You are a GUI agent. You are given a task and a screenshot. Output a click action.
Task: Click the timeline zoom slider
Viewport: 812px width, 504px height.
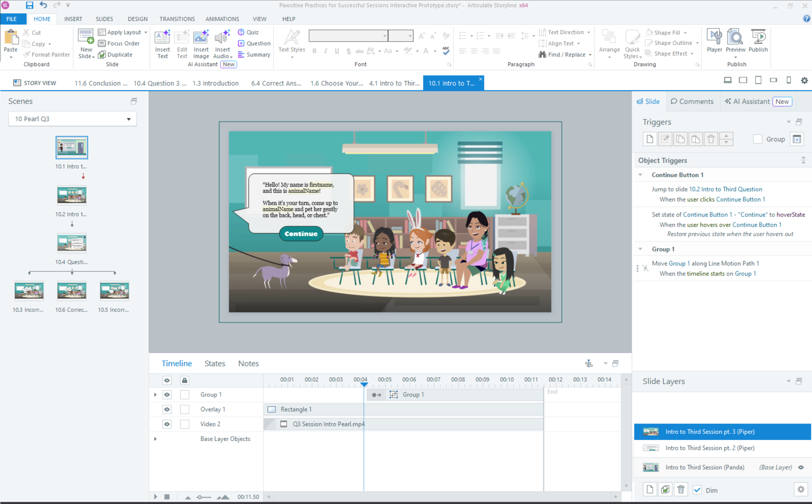(204, 497)
